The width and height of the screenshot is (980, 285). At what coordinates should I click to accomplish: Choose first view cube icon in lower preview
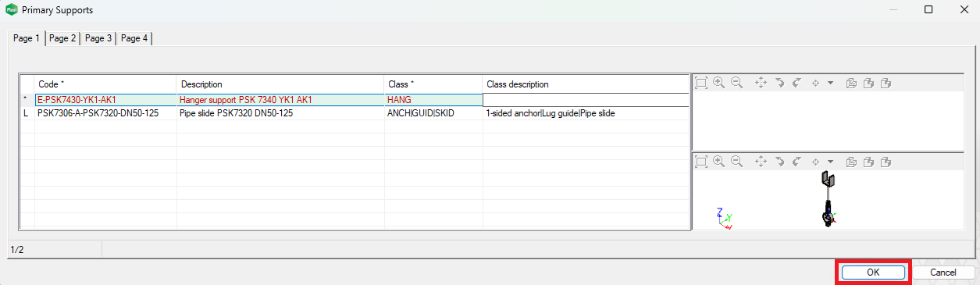pos(852,162)
